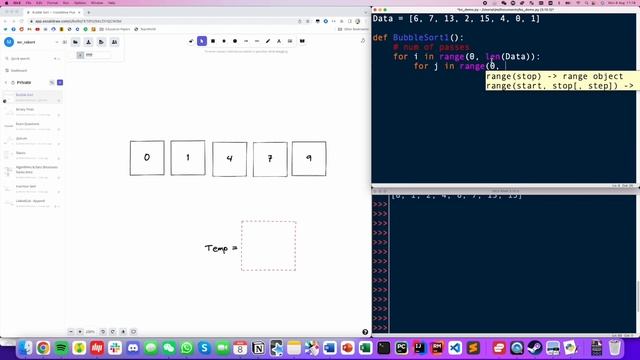Zoom out the Excalidraw canvas with minus
640x360 pixels.
[71, 332]
